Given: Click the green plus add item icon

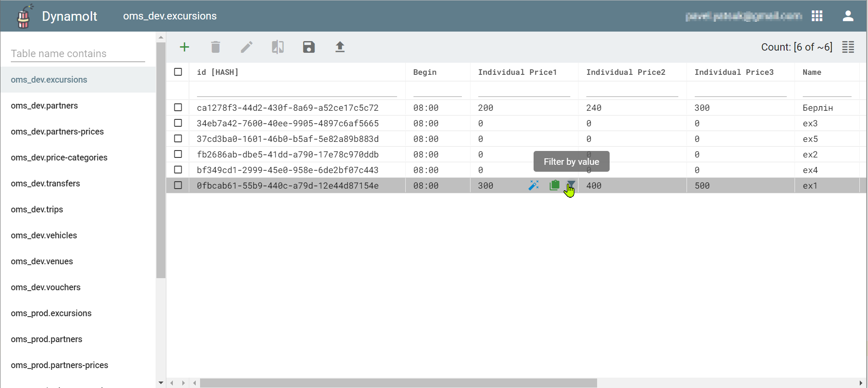Looking at the screenshot, I should click(x=184, y=47).
